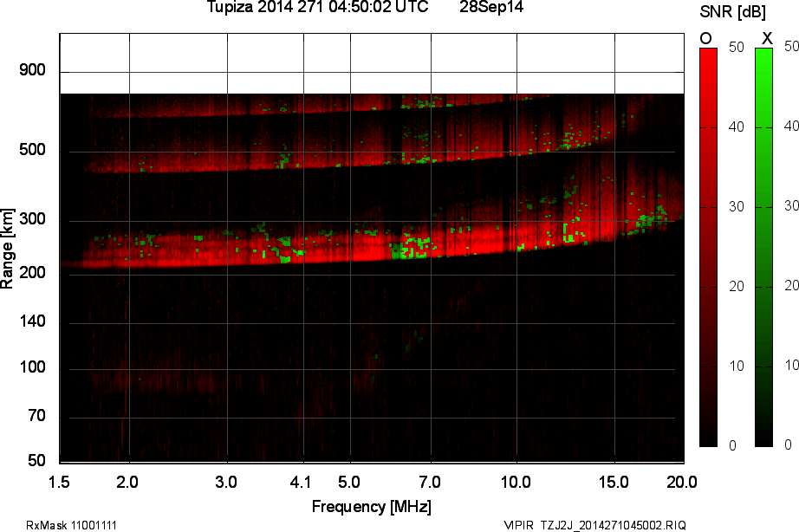
Task: Click the '10' tick on the O color bar
Action: pos(737,366)
